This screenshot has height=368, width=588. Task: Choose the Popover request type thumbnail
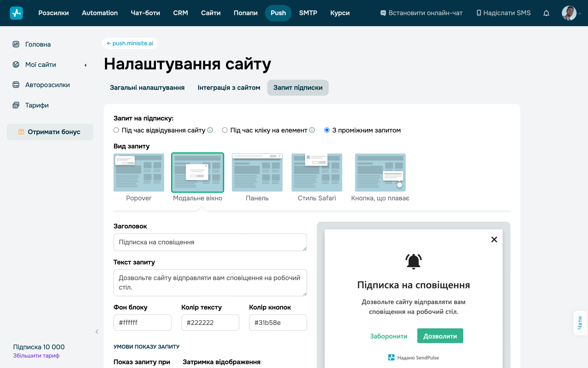pyautogui.click(x=139, y=172)
